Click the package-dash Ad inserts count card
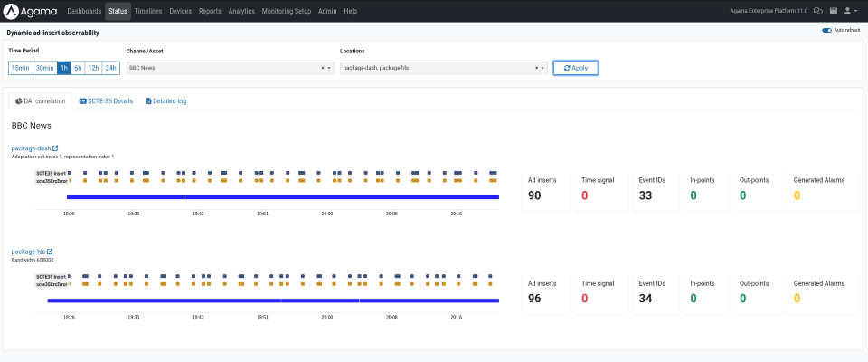 pyautogui.click(x=546, y=189)
